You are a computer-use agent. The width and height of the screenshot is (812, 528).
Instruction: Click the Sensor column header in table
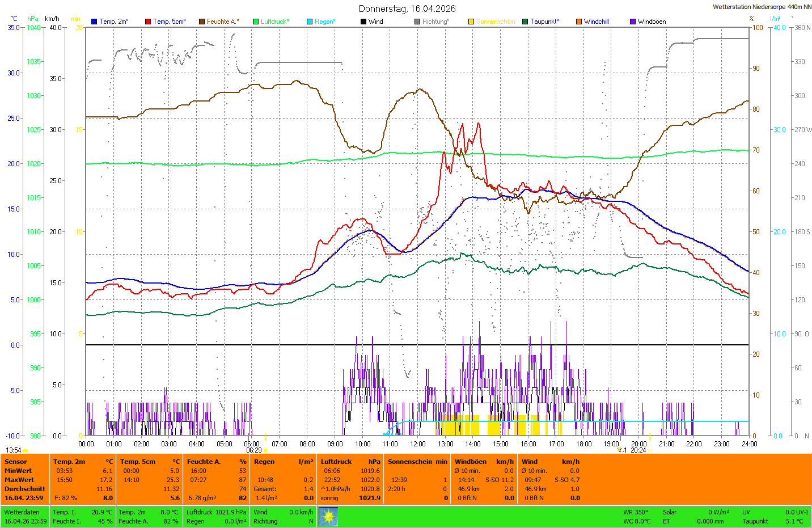(x=16, y=462)
